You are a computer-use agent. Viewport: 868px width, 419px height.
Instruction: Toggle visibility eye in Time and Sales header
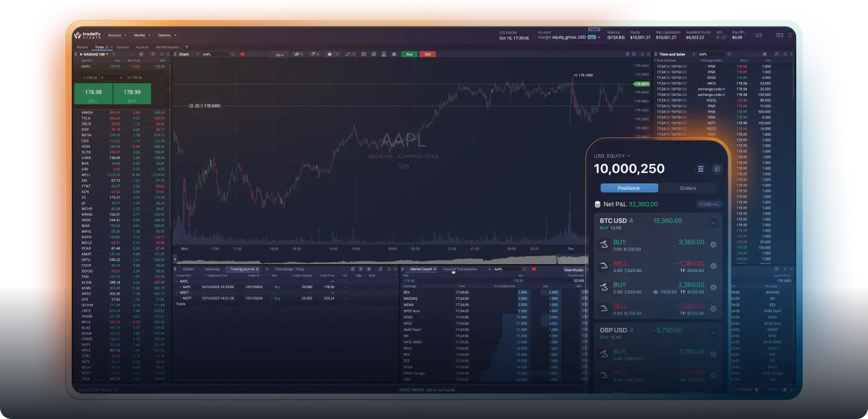coord(765,54)
